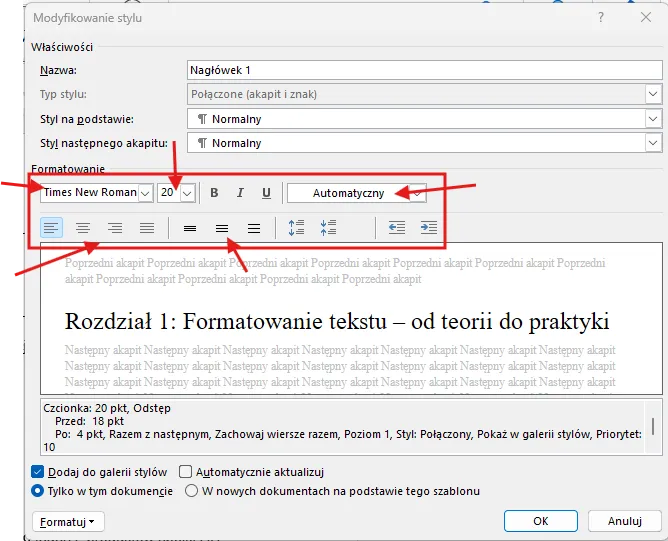Increase paragraph spacing icon
The height and width of the screenshot is (541, 668).
point(296,228)
